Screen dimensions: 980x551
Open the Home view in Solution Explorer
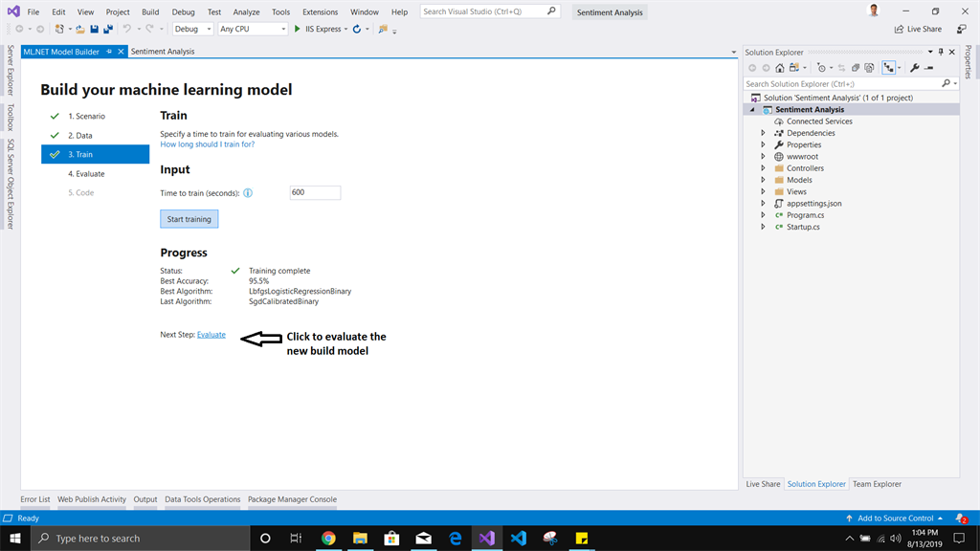click(780, 67)
